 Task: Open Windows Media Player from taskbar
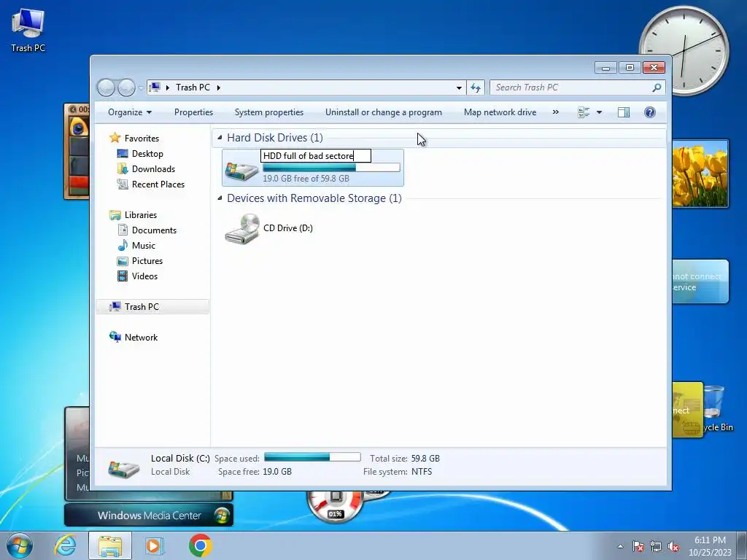(154, 545)
